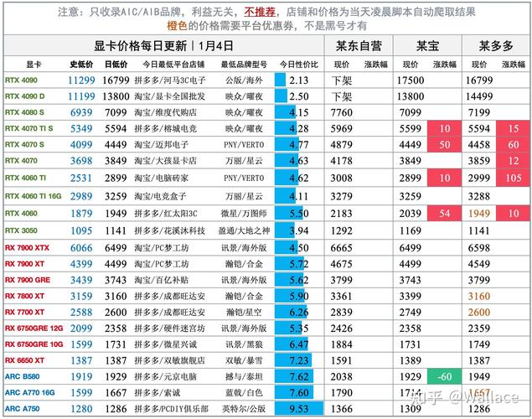
Task: Click the orange 1949 price for RTX 4060
Action: tap(479, 214)
